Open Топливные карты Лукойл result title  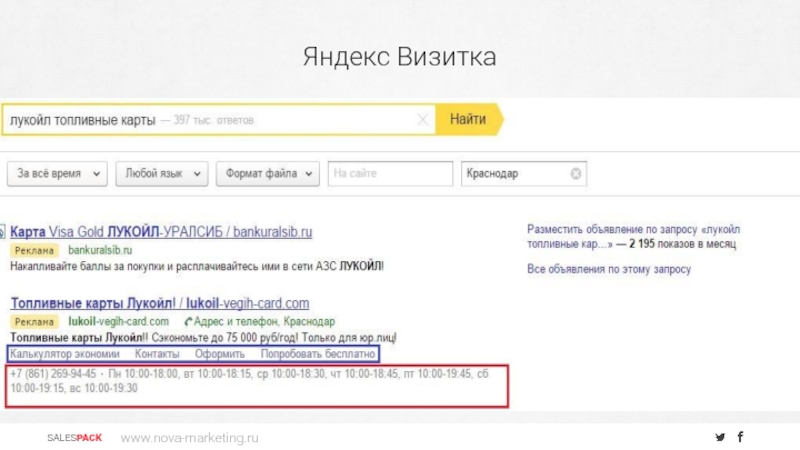[x=160, y=303]
